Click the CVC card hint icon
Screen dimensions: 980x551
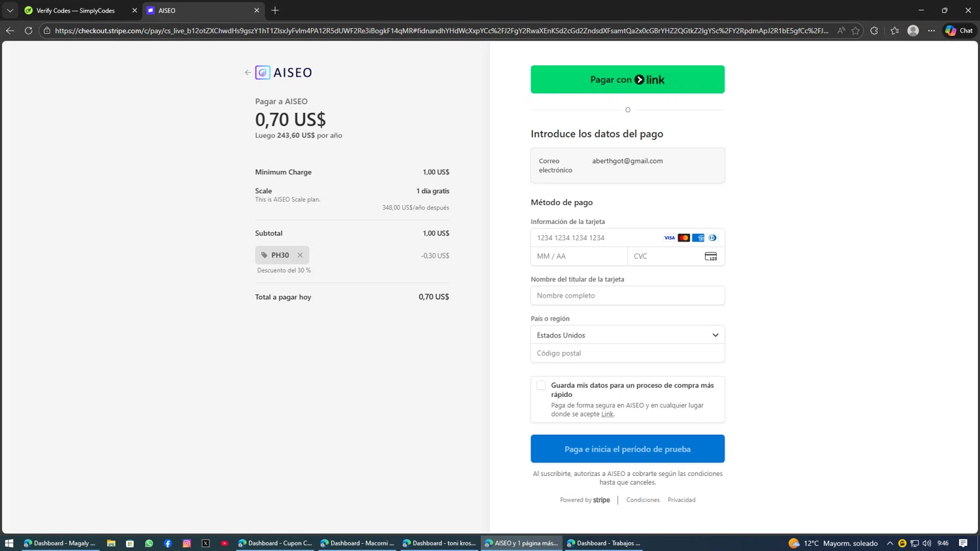click(x=711, y=256)
